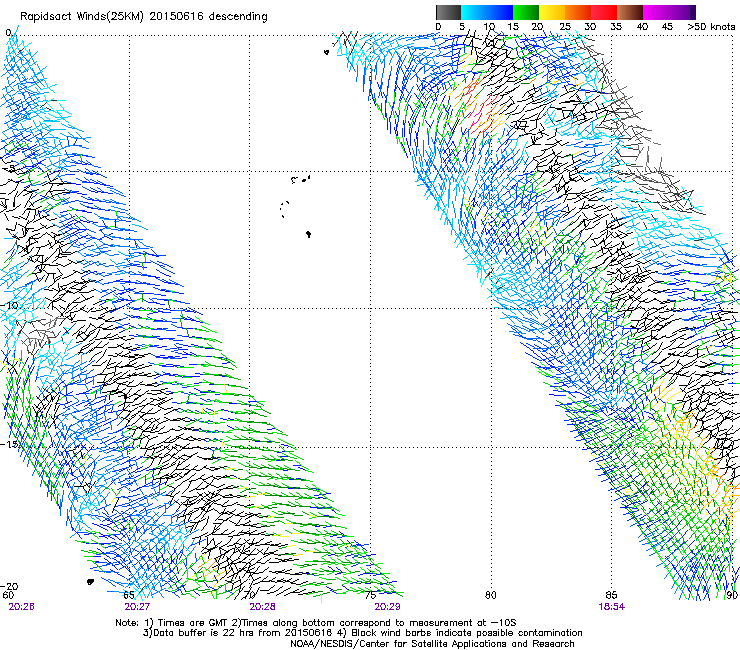This screenshot has height=650, width=740.
Task: Click the purple "20:26" swath time
Action: click(21, 607)
